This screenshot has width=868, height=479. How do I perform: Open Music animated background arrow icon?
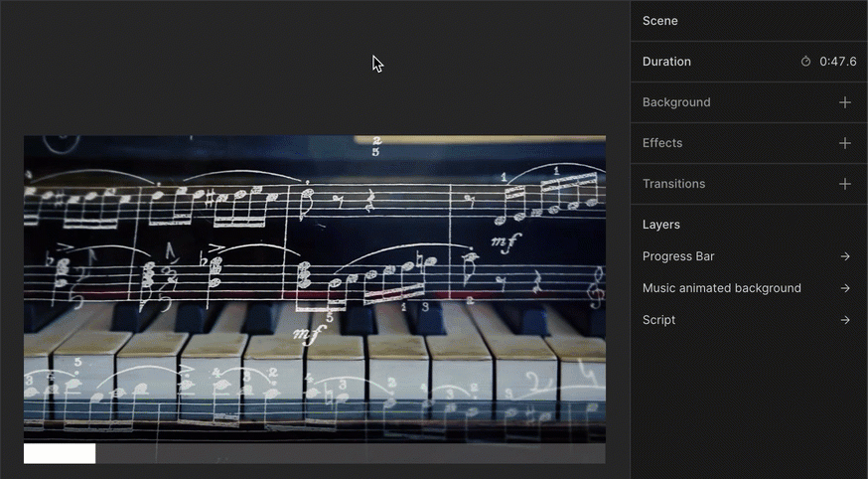coord(845,288)
